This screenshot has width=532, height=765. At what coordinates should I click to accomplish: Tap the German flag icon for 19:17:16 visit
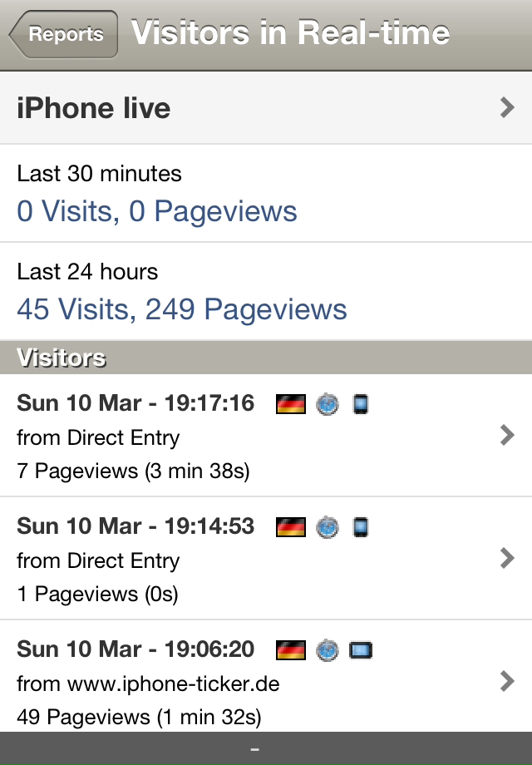(x=291, y=404)
